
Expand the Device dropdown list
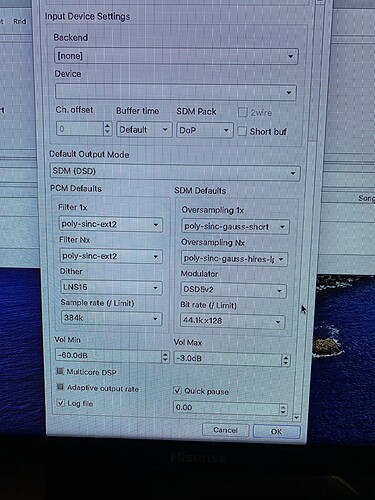tap(176, 92)
